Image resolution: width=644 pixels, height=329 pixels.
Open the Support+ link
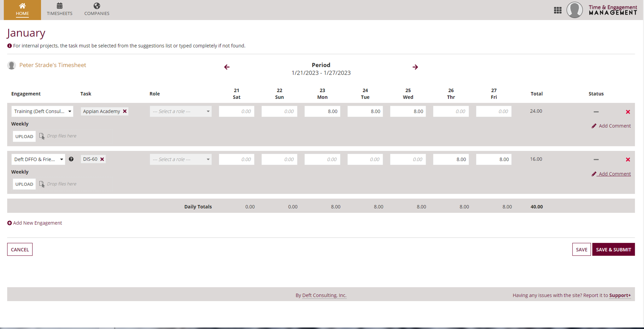point(620,295)
